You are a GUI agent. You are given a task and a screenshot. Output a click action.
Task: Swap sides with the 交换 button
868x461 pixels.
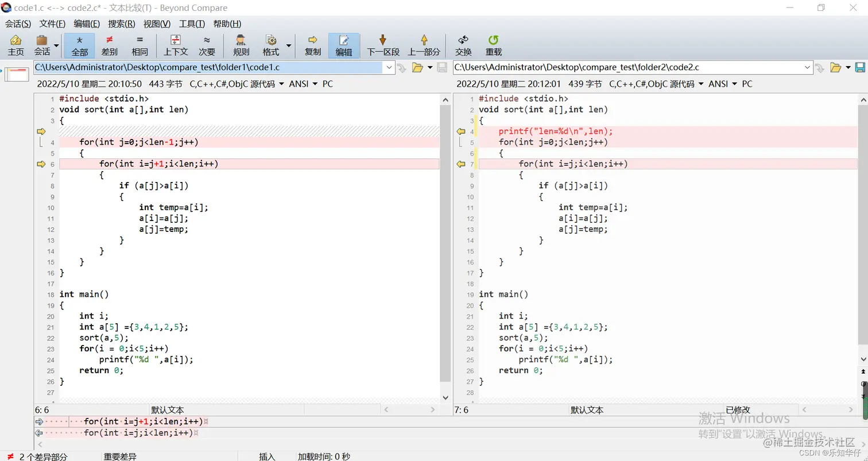coord(463,45)
